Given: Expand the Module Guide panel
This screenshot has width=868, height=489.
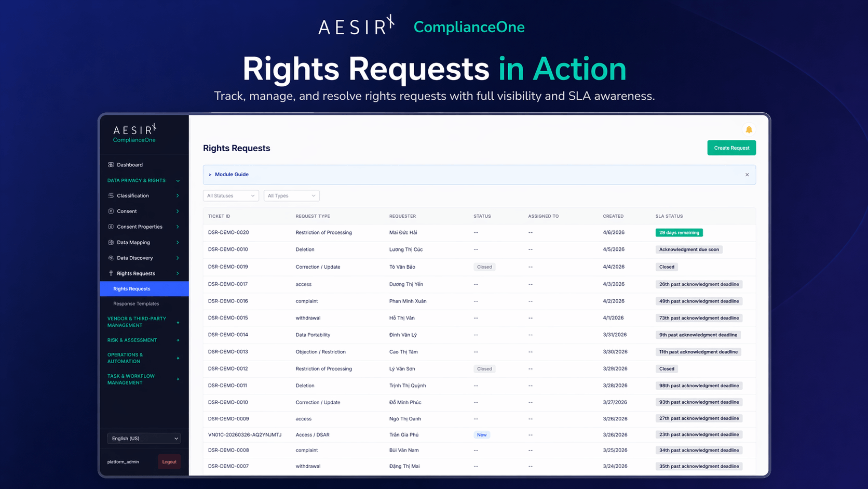Looking at the screenshot, I should coord(231,175).
